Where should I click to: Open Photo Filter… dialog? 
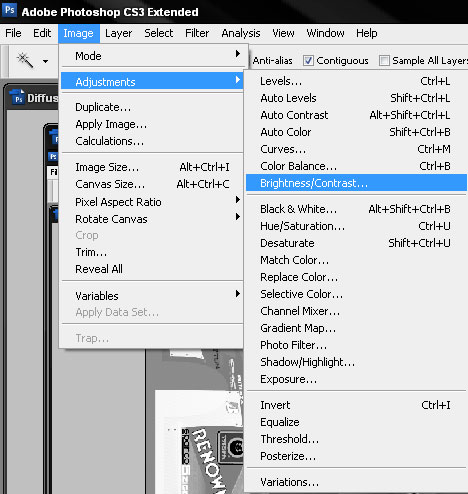click(356, 345)
